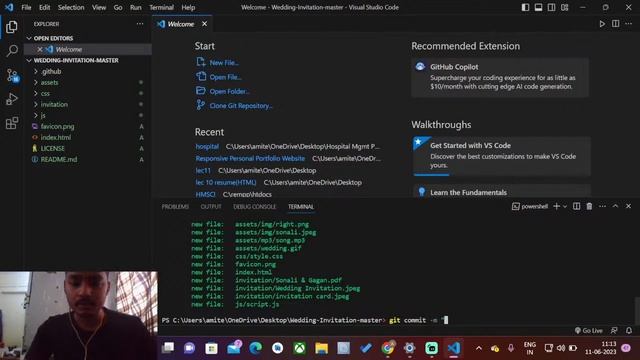Screen dimensions: 640x360
Task: Click Clone Git Repository link
Action: pos(241,106)
